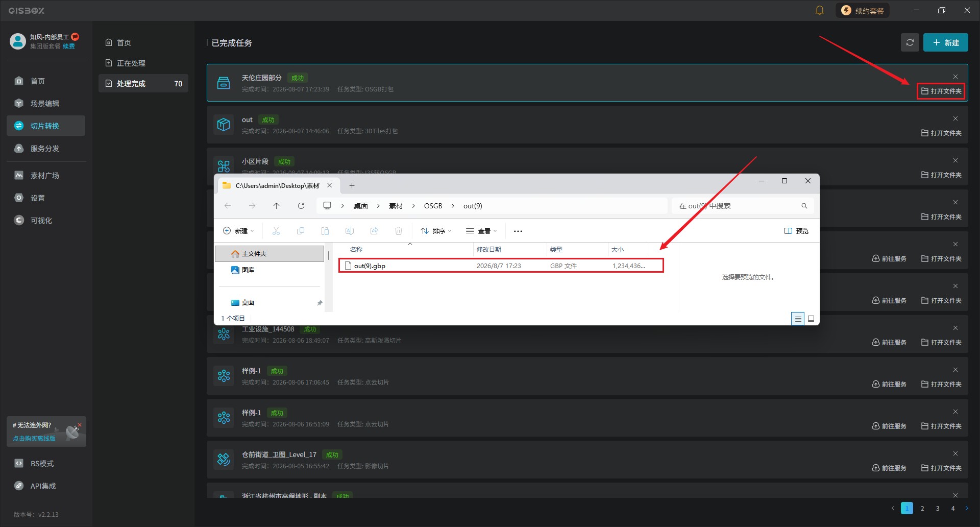This screenshot has width=980, height=527.
Task: Click 点击购买离线版 link
Action: tap(34, 439)
